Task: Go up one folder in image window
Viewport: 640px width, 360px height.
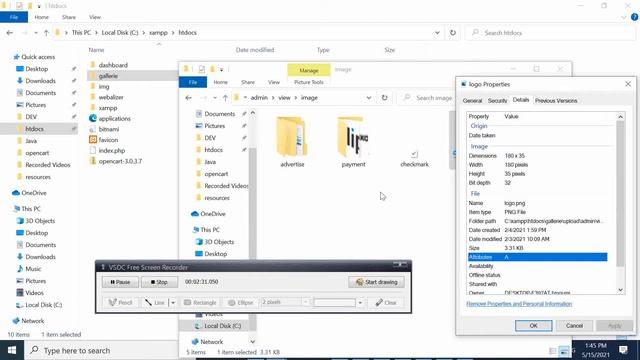Action: point(225,98)
